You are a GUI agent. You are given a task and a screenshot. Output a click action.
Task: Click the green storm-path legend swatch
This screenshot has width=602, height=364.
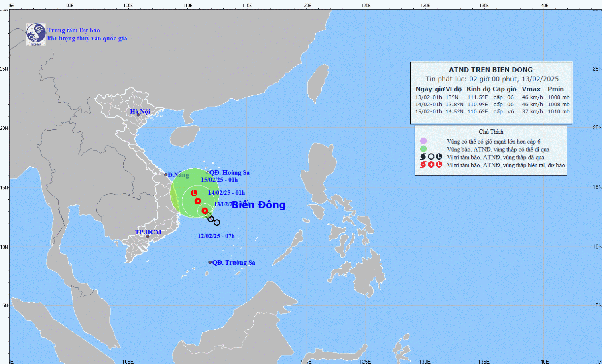(423, 149)
